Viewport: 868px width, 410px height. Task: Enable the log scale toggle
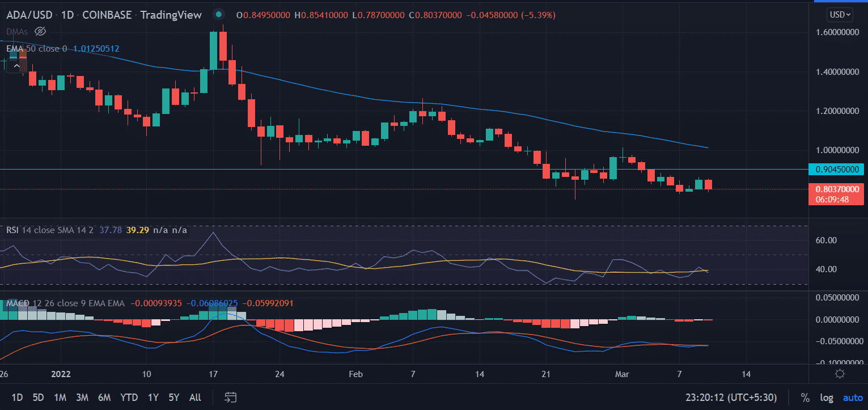825,398
